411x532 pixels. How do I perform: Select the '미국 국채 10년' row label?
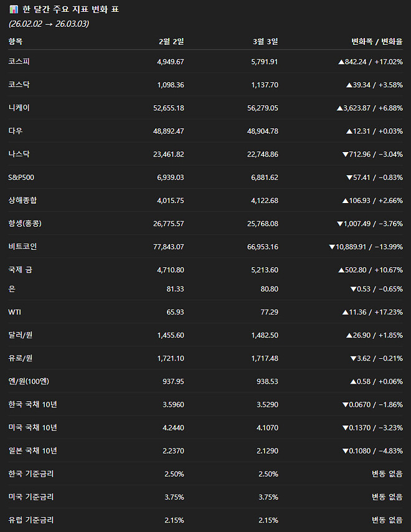pyautogui.click(x=33, y=427)
